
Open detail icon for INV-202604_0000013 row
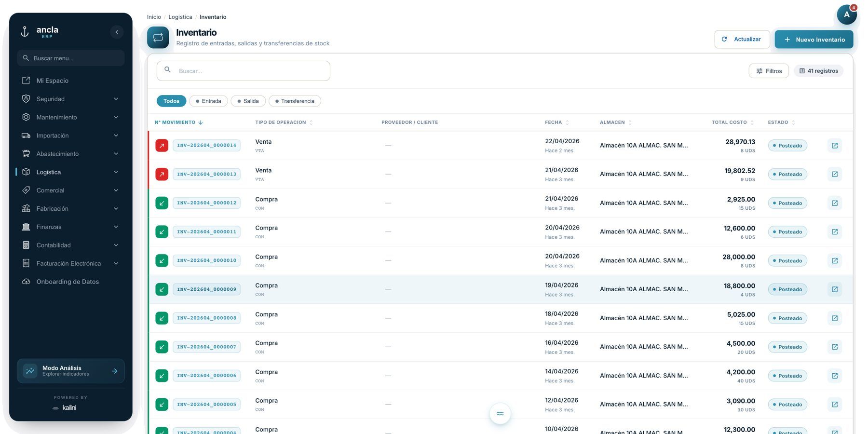[835, 174]
